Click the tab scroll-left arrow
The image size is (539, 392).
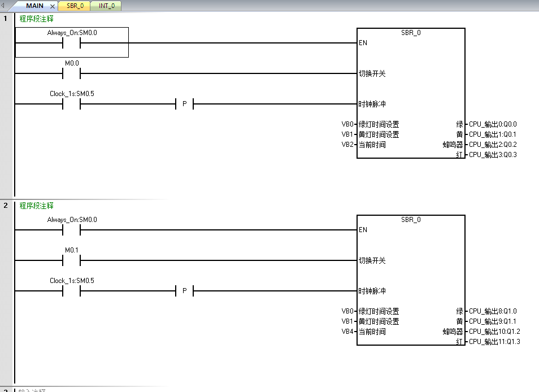[x=3, y=6]
